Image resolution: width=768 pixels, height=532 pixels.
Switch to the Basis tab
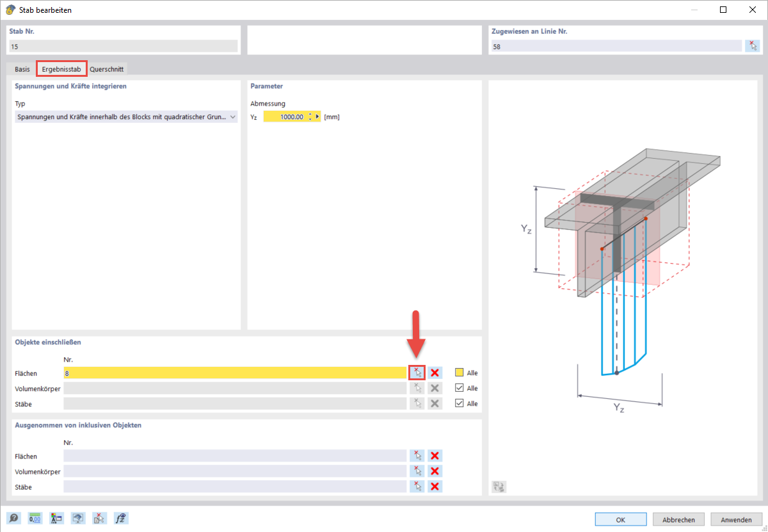[22, 69]
